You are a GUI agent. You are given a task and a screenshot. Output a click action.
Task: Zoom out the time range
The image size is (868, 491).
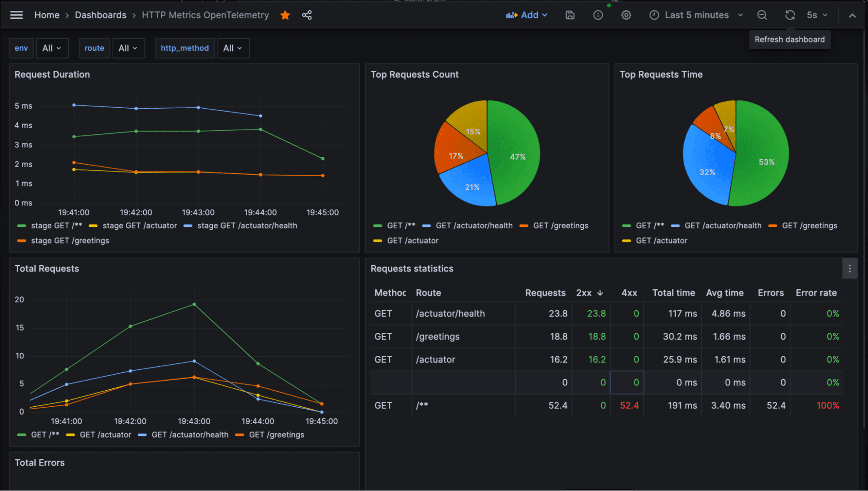[x=762, y=15]
